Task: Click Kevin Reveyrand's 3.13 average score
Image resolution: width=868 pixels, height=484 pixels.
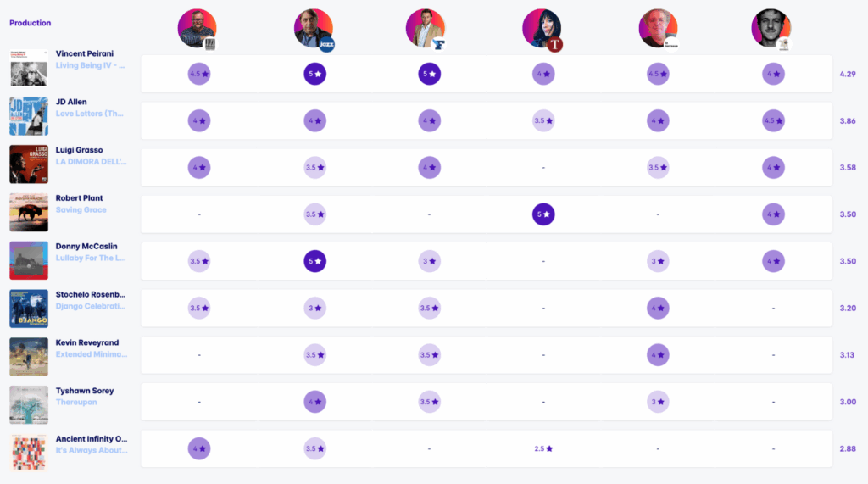Action: coord(847,355)
